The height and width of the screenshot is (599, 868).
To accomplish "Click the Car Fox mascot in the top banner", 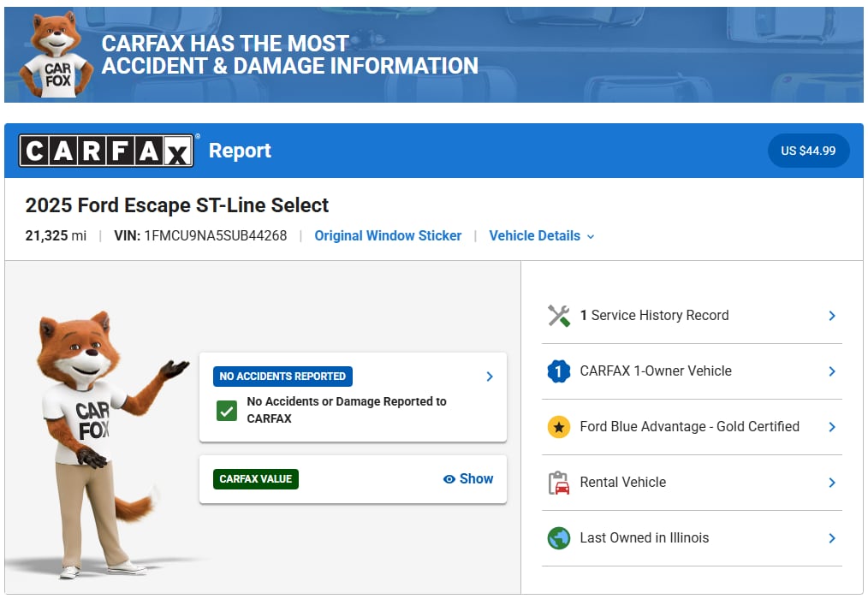I will click(x=56, y=56).
